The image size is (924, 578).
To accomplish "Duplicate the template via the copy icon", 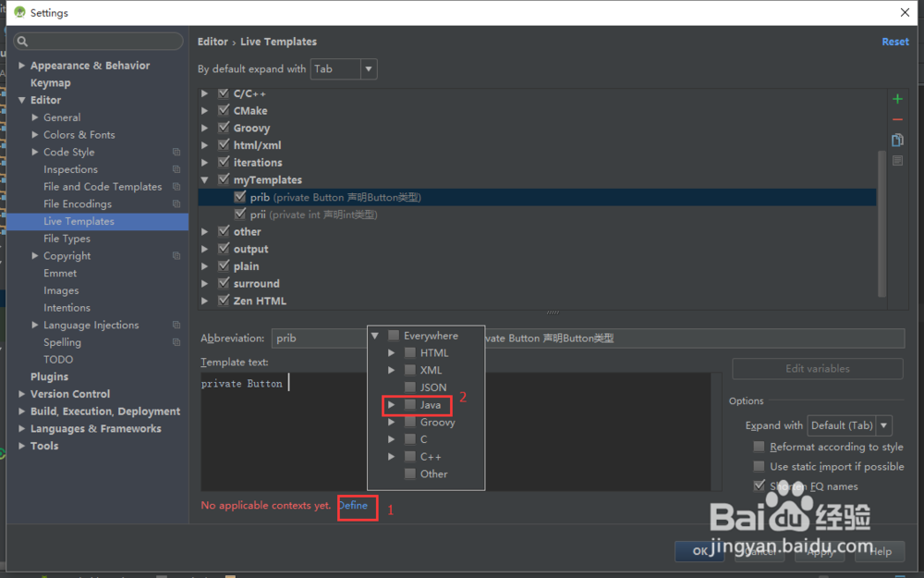I will click(897, 139).
